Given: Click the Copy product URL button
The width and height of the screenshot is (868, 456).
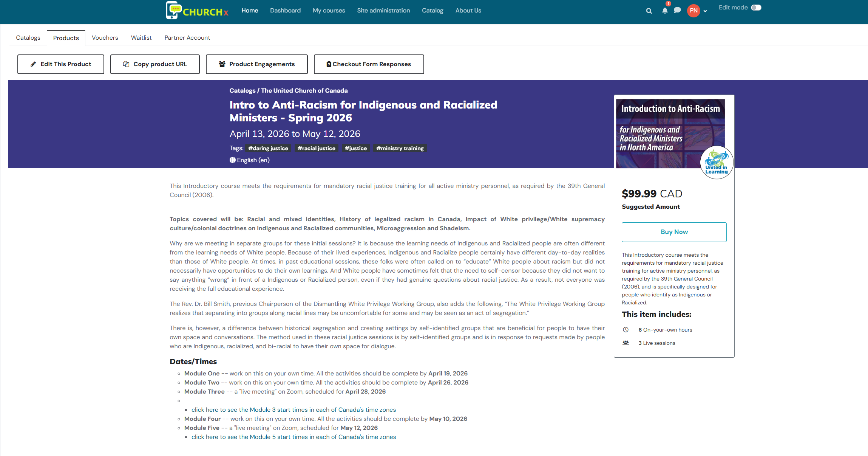Looking at the screenshot, I should point(155,64).
